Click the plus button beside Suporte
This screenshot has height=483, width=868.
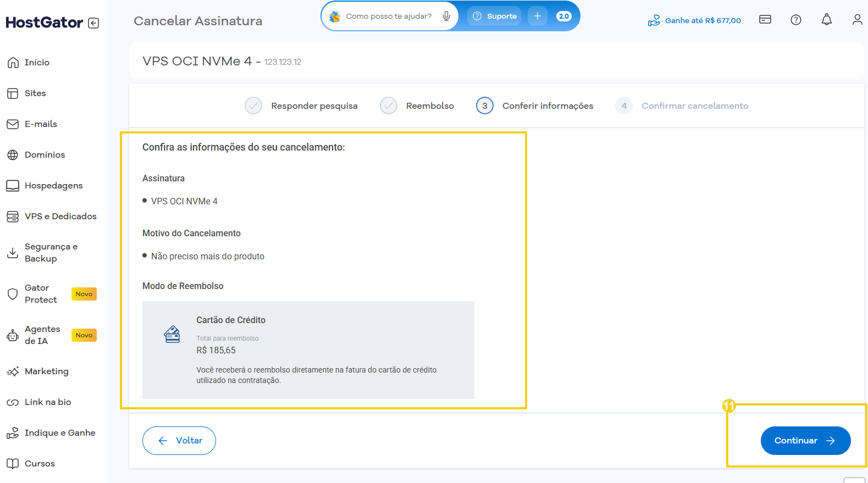[538, 16]
